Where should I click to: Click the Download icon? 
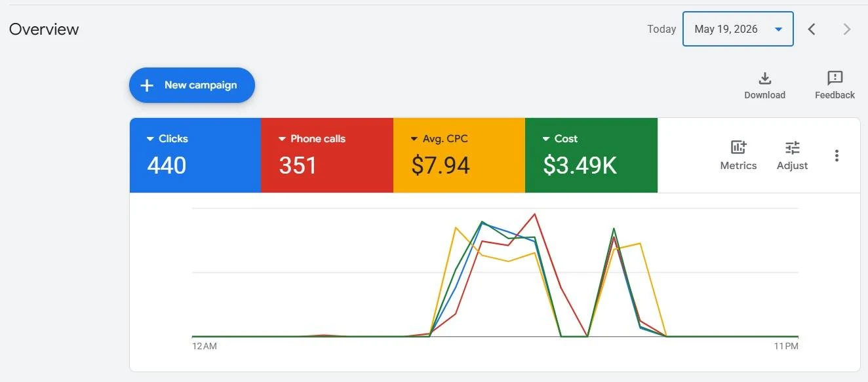[x=764, y=79]
